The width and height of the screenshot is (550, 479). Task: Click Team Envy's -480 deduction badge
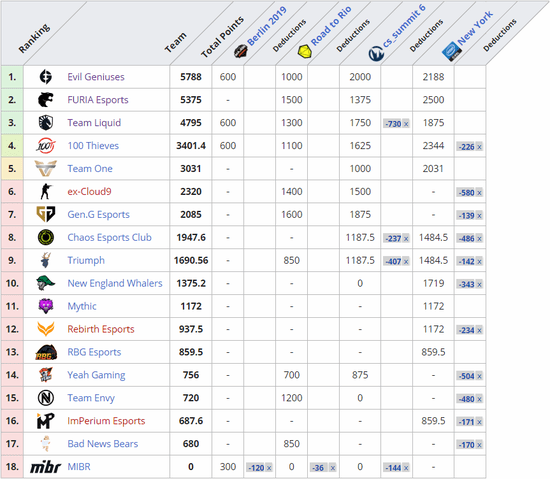(470, 399)
